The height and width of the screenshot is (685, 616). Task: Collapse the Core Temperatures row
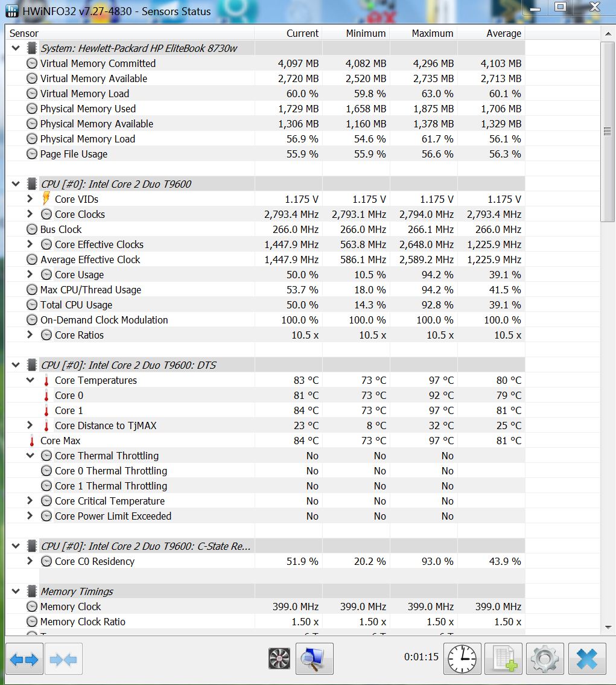(x=30, y=380)
